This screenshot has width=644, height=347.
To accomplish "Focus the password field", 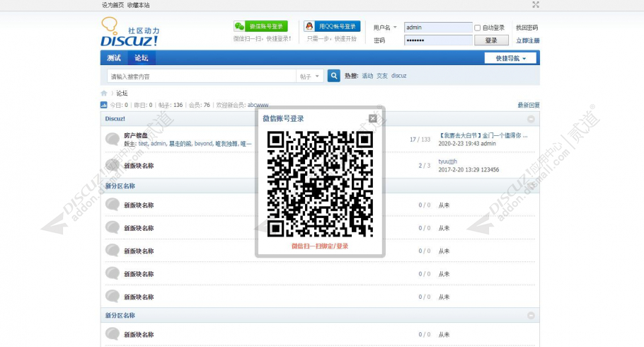I will click(x=438, y=40).
